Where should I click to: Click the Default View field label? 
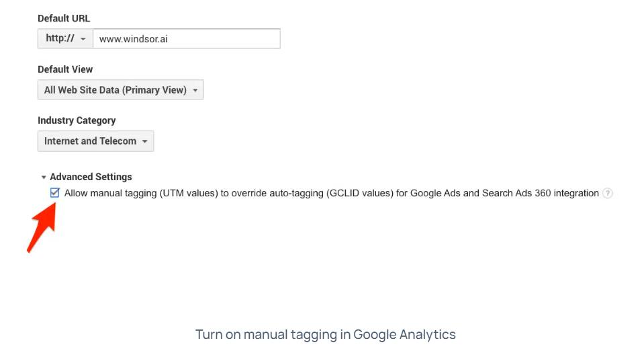click(65, 69)
